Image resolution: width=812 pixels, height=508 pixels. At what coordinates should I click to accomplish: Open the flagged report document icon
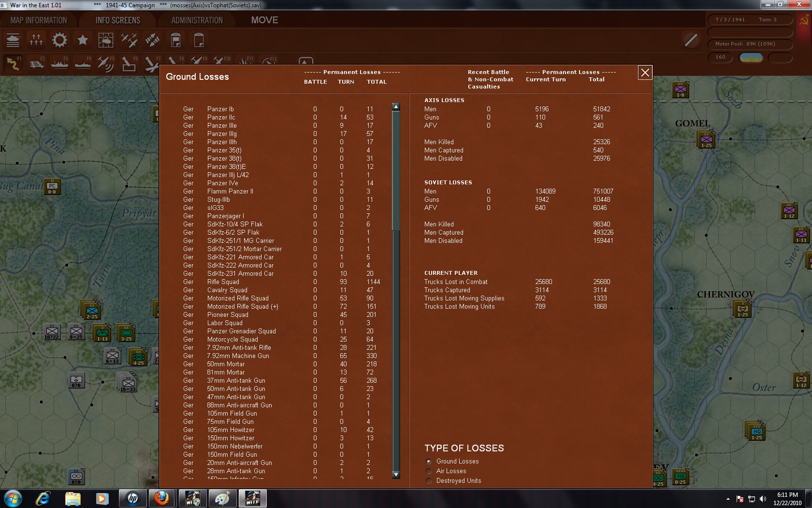175,40
